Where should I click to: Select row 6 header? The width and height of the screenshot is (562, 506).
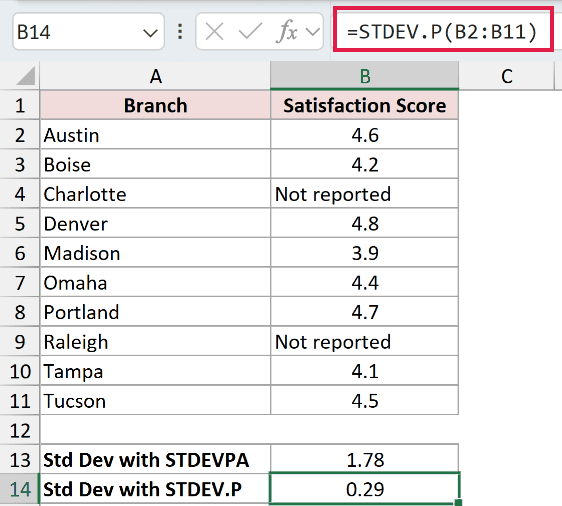[20, 253]
